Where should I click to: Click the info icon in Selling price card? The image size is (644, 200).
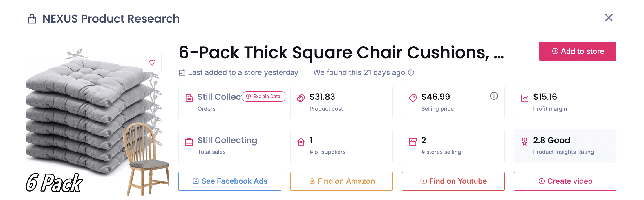[494, 96]
